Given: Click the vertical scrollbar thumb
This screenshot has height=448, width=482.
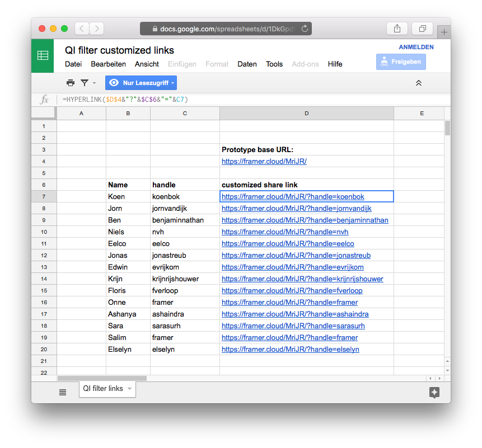Looking at the screenshot, I should [x=447, y=128].
